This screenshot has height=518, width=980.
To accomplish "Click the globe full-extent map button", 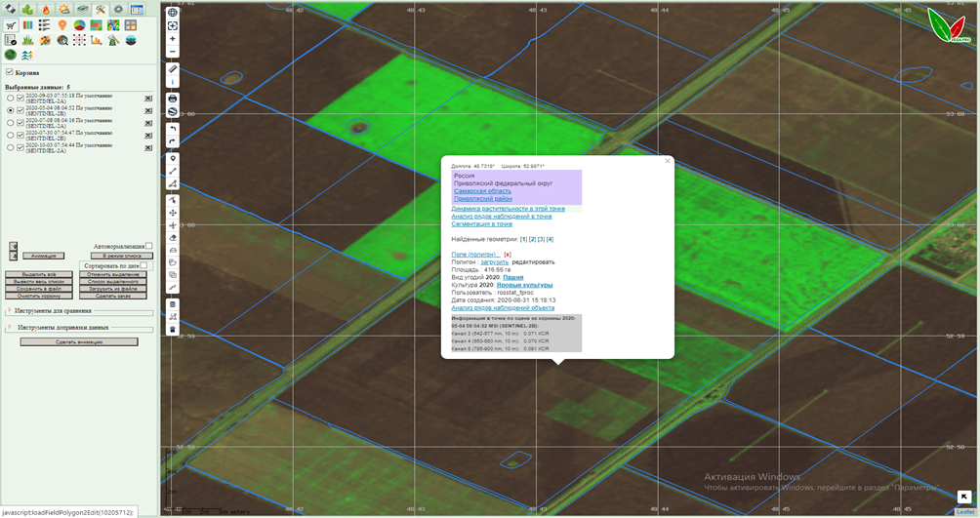I will click(173, 13).
